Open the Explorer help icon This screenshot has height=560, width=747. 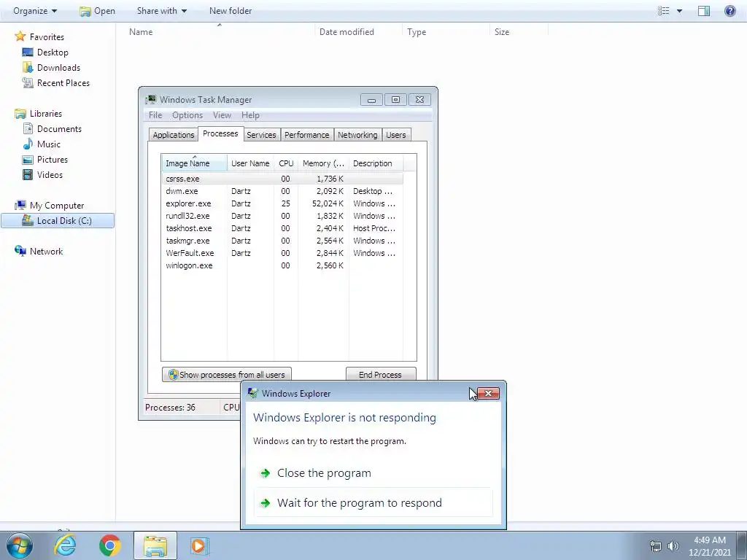click(729, 10)
